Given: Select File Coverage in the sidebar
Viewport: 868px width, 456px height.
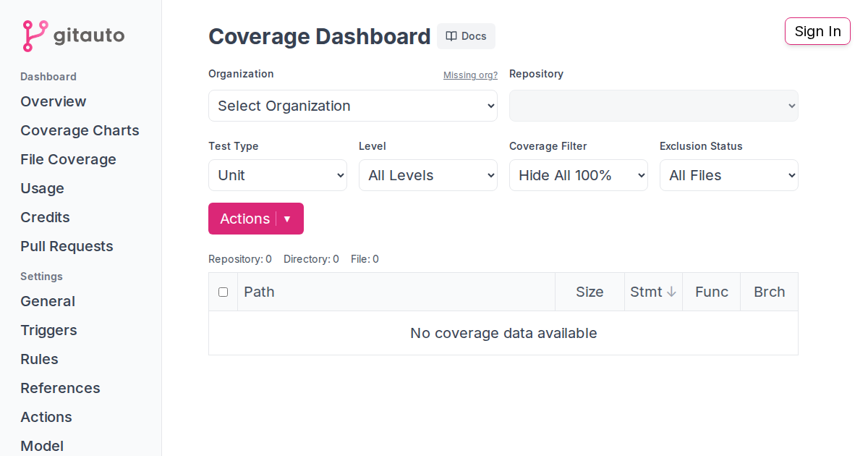Looking at the screenshot, I should tap(68, 159).
